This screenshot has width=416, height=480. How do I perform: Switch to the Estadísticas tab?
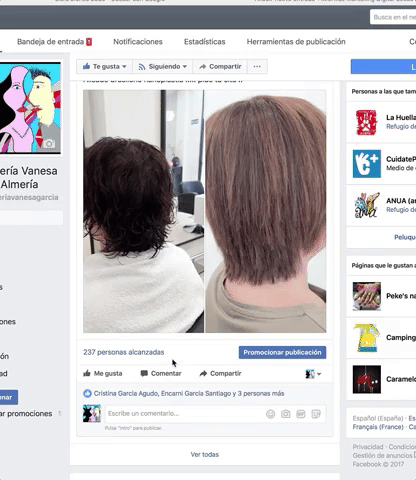point(205,42)
